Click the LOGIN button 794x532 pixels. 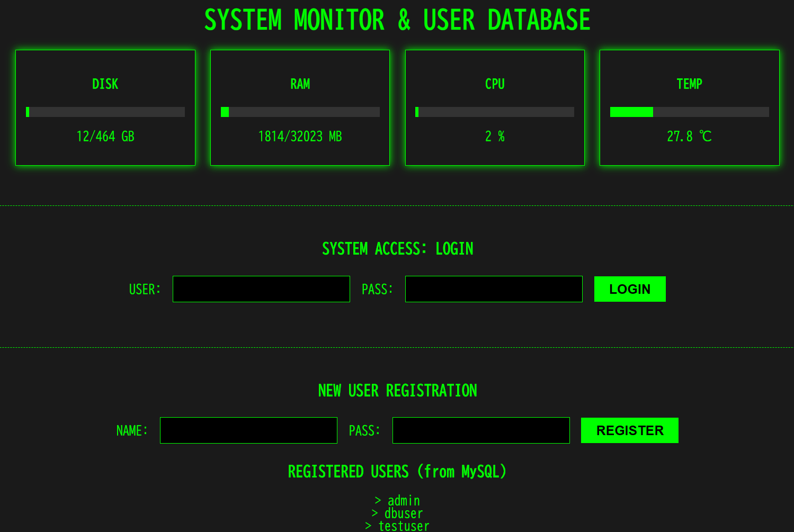[629, 289]
